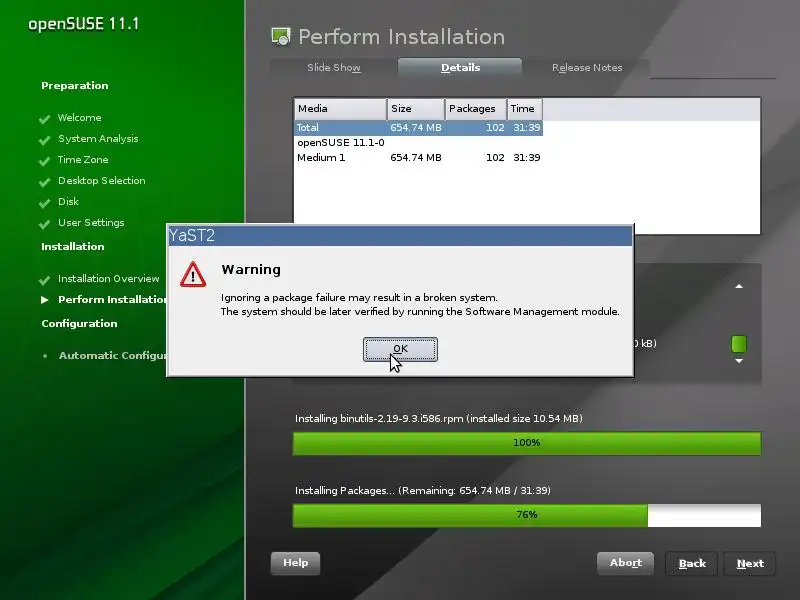Screen dimensions: 800x600
Task: Click OK in the YaST2 warning dialog
Action: pyautogui.click(x=400, y=349)
